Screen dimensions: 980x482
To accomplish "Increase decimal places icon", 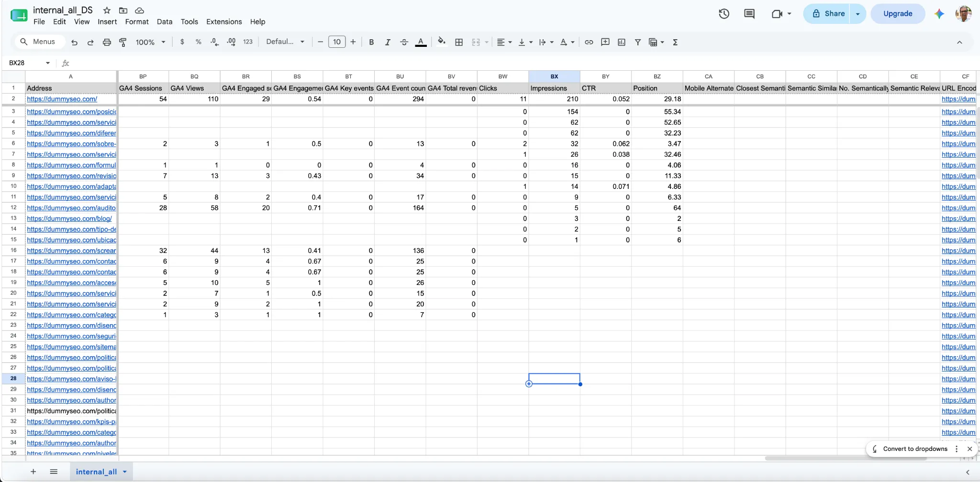I will point(231,42).
